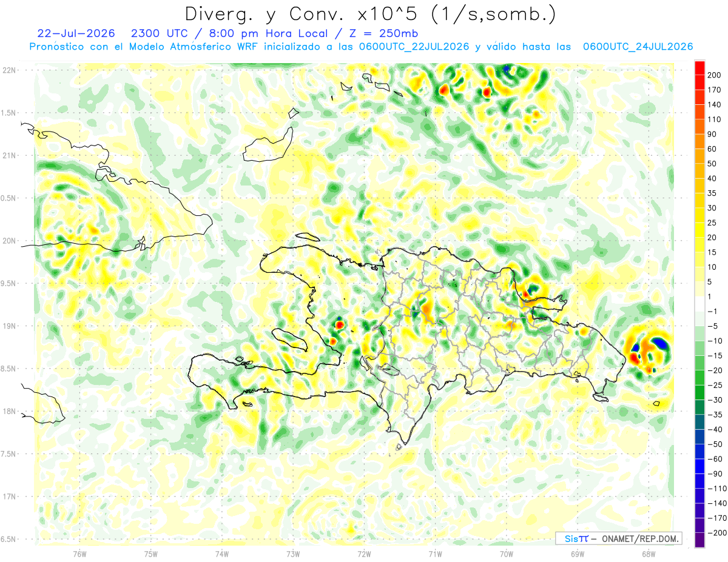Click the colorbar label '-90'
Viewport: 728px width, 562px height.
[x=716, y=473]
